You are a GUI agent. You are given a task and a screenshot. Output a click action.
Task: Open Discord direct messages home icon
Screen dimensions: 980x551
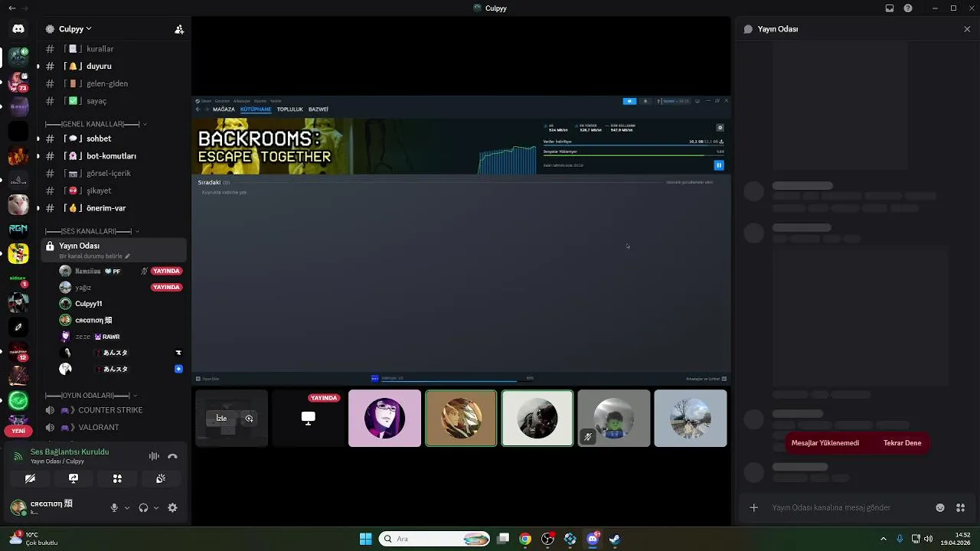point(18,28)
